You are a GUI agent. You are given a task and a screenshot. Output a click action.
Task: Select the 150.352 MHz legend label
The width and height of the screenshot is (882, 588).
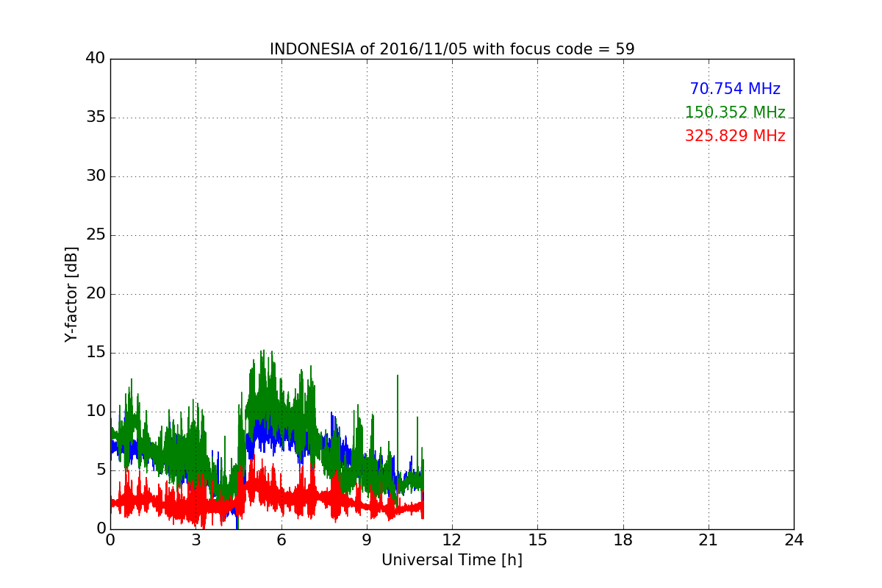click(735, 112)
